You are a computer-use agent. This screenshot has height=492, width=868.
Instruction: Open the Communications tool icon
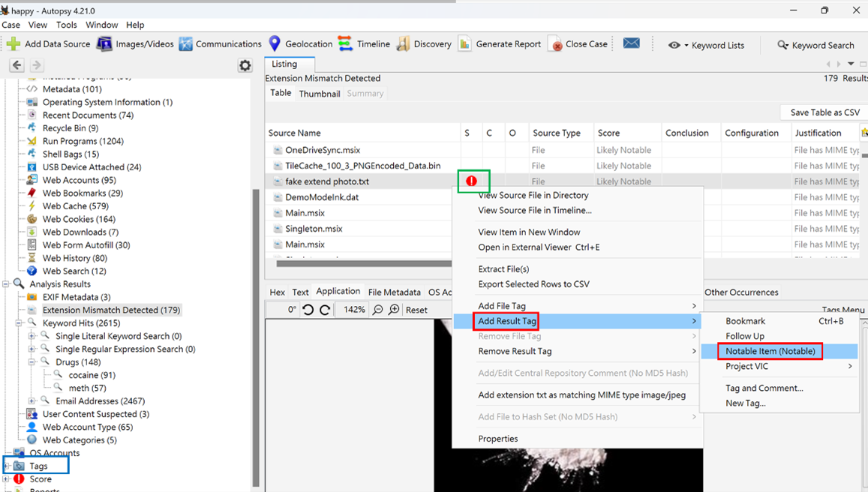pyautogui.click(x=185, y=43)
